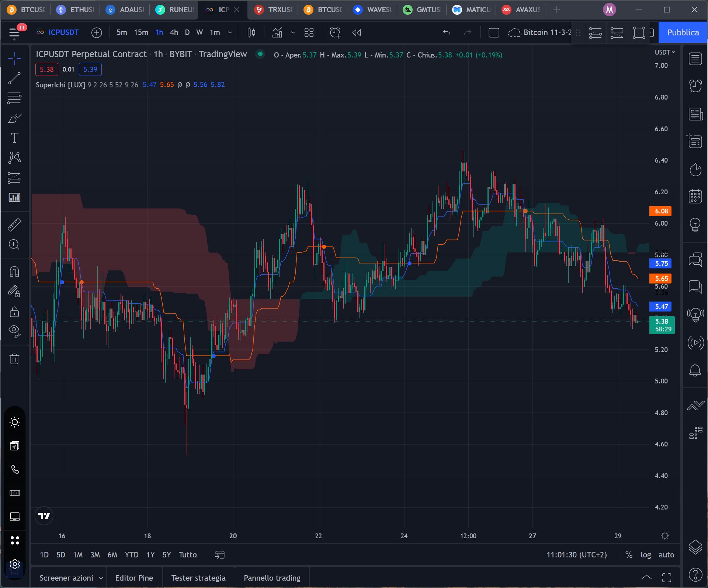Switch chart to 4h timeframe
708x588 pixels.
coord(174,33)
